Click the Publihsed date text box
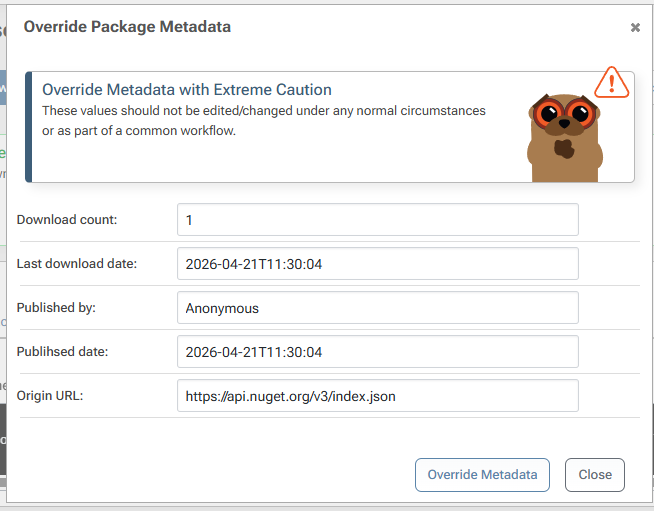 [377, 352]
